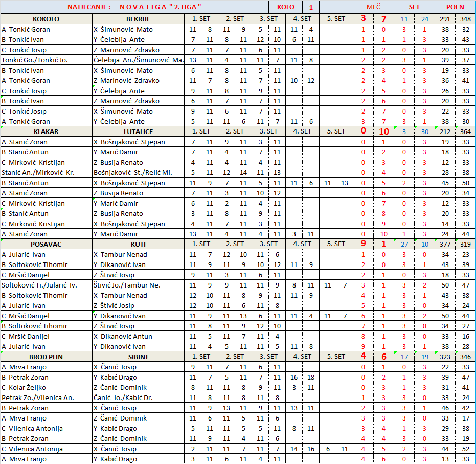
Task: Click player Kolar Željko cell
Action: pos(46,387)
